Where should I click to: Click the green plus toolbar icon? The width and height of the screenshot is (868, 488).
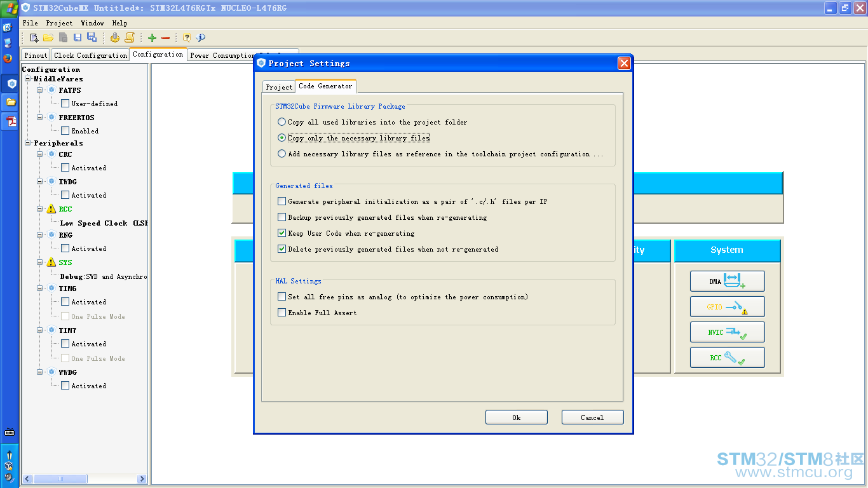pos(152,37)
